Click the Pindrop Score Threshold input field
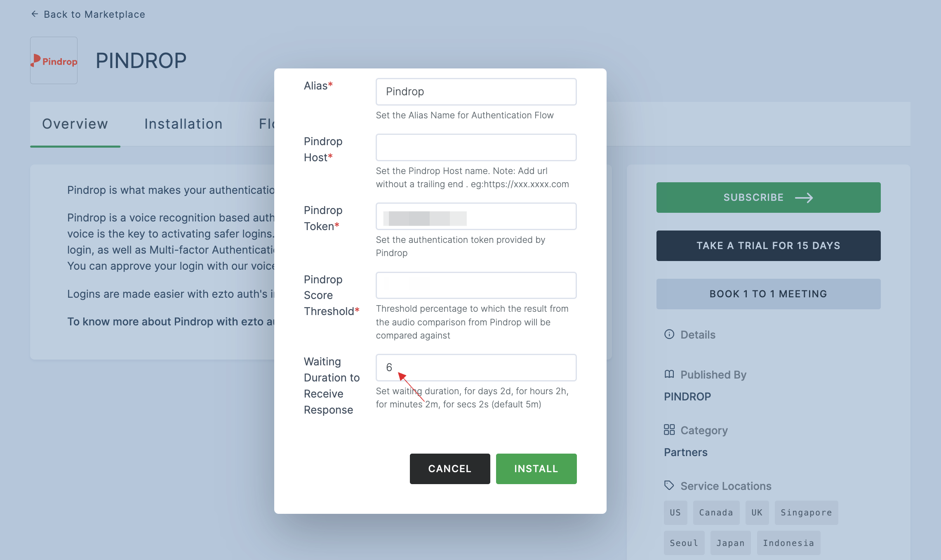This screenshot has height=560, width=941. 476,285
